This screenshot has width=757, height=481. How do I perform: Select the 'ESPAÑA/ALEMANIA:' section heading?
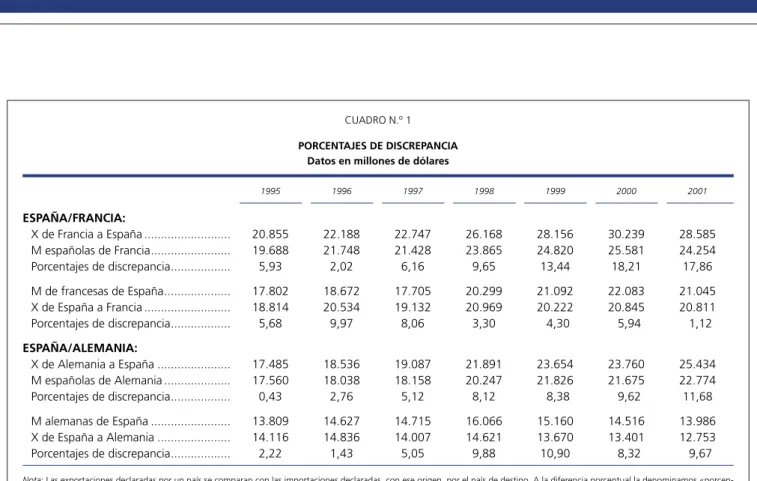click(80, 348)
